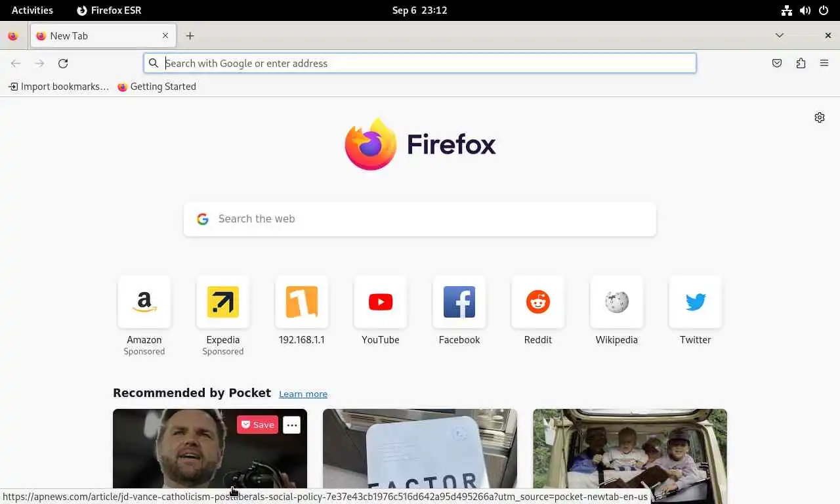Open the Activities overview
840x504 pixels.
(32, 10)
